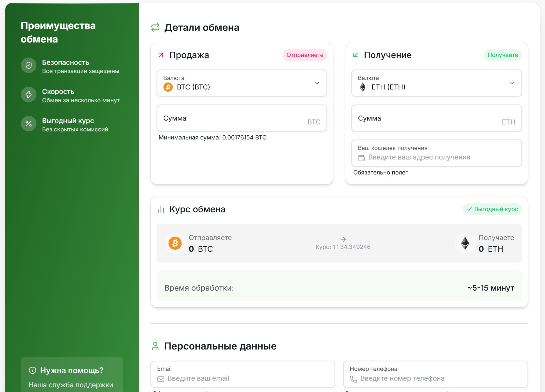Screen dimensions: 545x392
Task: Click the phone icon in the phone number field
Action: coord(353,379)
